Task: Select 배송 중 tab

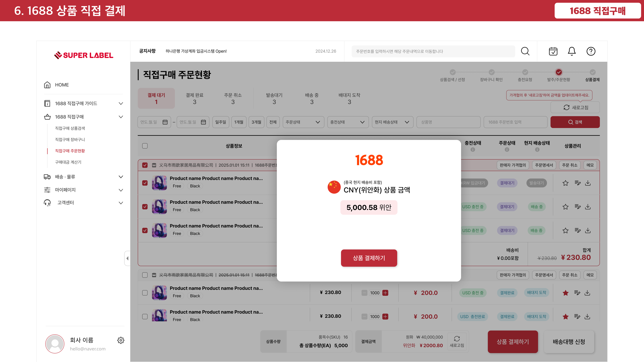Action: pos(312,98)
